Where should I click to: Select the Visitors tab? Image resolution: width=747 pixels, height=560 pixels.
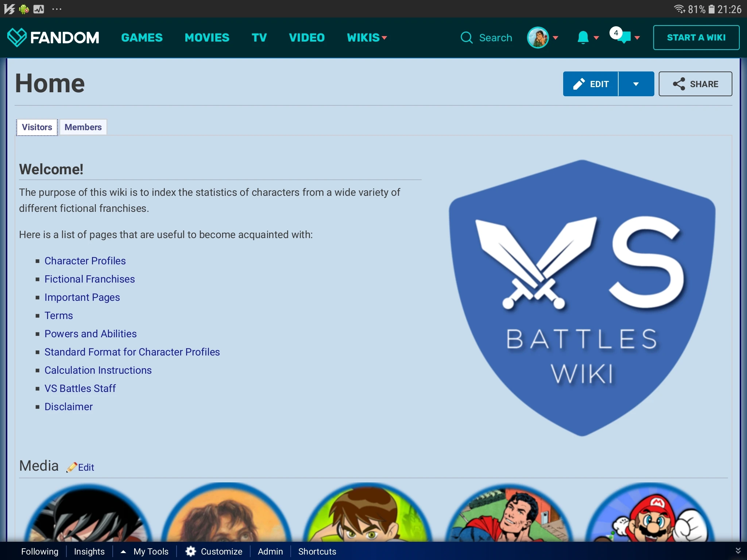[x=37, y=127]
